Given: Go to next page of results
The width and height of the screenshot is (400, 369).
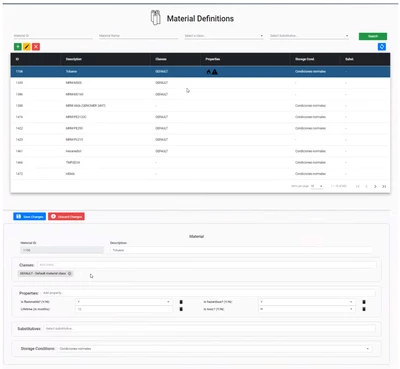Looking at the screenshot, I should point(375,186).
